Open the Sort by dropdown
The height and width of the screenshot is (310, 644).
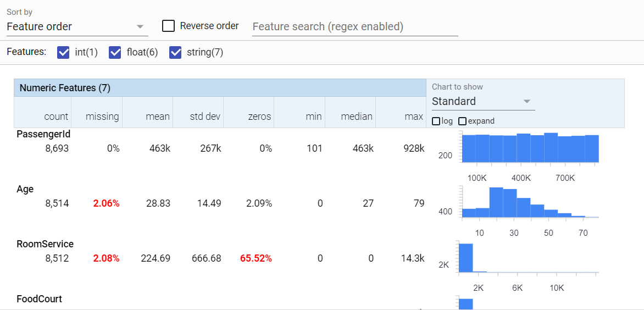pyautogui.click(x=75, y=26)
